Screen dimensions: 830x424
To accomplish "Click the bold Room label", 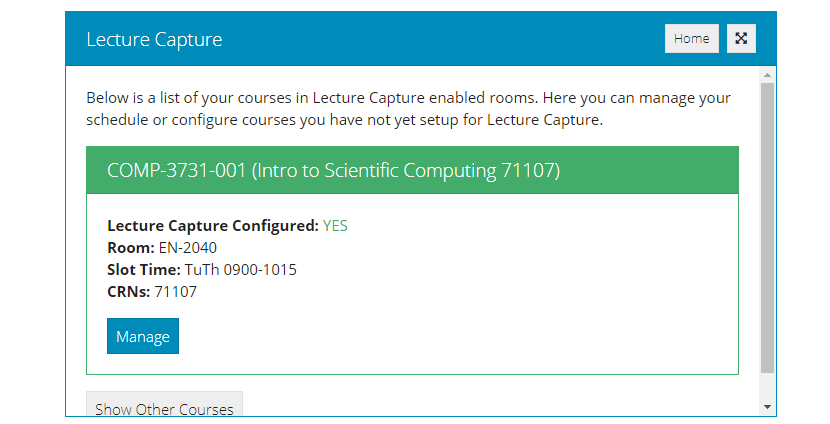I will coord(131,248).
